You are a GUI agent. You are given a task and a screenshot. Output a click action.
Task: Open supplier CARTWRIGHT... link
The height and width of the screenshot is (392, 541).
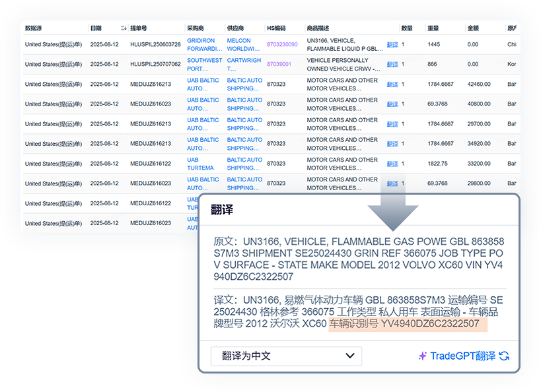point(244,64)
